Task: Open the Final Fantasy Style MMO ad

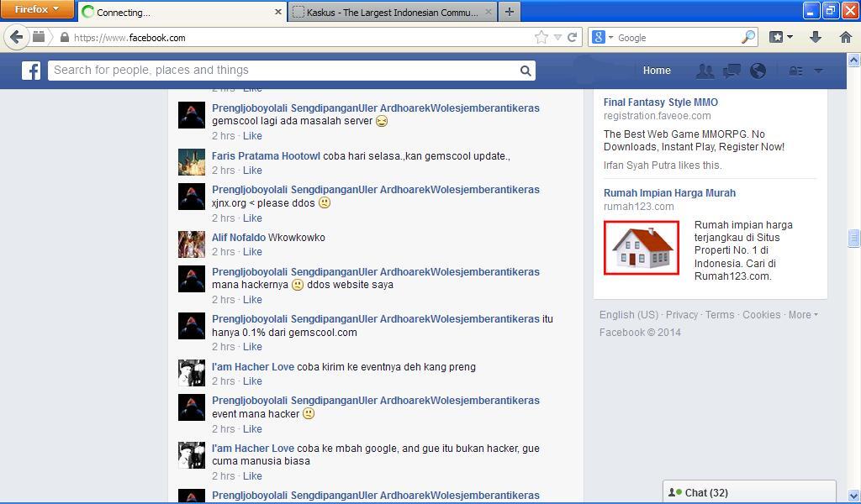Action: tap(661, 102)
